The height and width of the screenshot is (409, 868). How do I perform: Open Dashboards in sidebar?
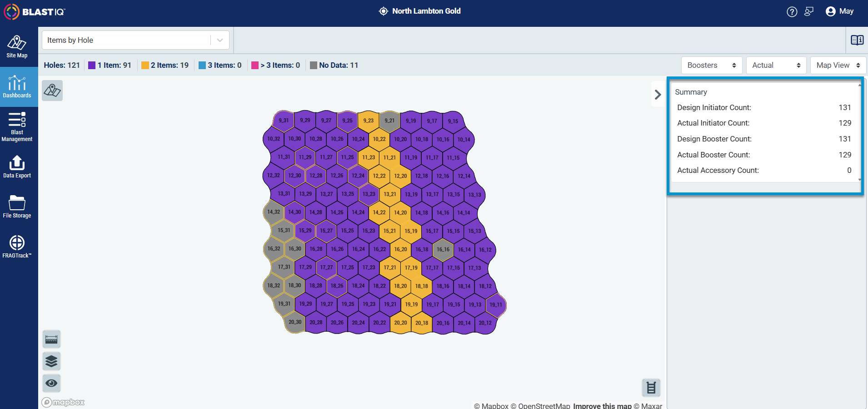pos(17,87)
